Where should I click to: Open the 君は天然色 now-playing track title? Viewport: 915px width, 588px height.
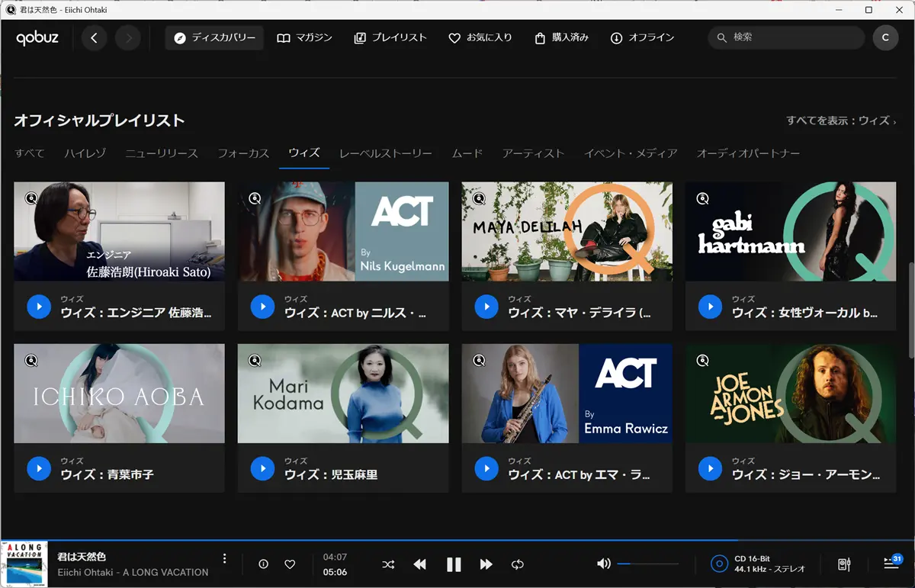pos(82,557)
